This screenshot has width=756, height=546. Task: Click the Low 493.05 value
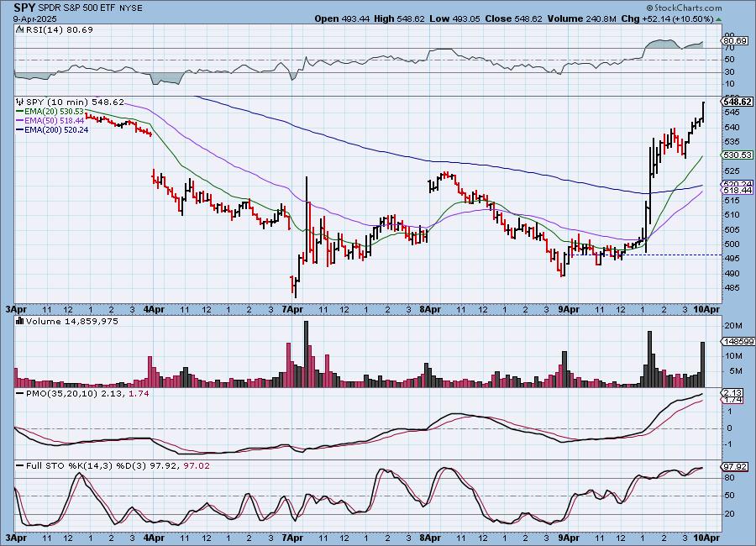(454, 18)
